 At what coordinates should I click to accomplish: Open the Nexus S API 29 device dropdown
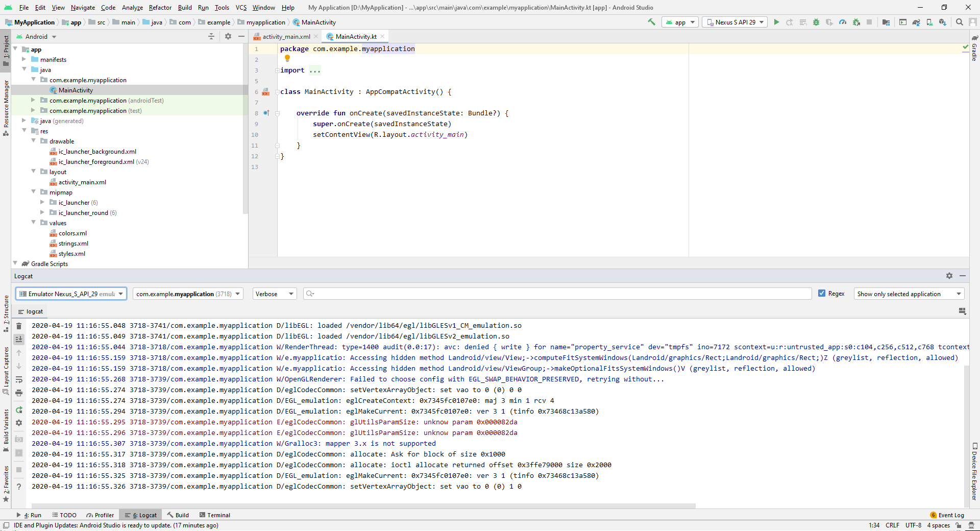click(735, 22)
